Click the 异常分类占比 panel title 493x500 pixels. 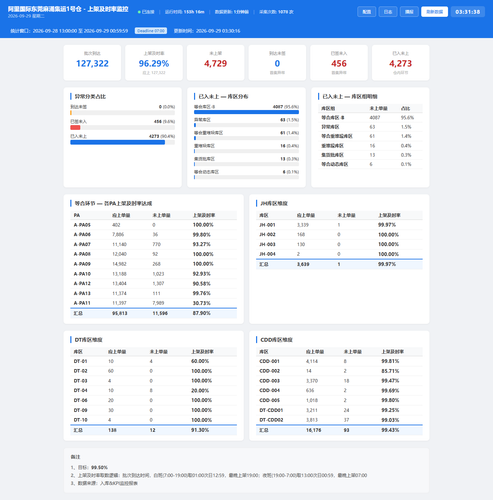90,97
